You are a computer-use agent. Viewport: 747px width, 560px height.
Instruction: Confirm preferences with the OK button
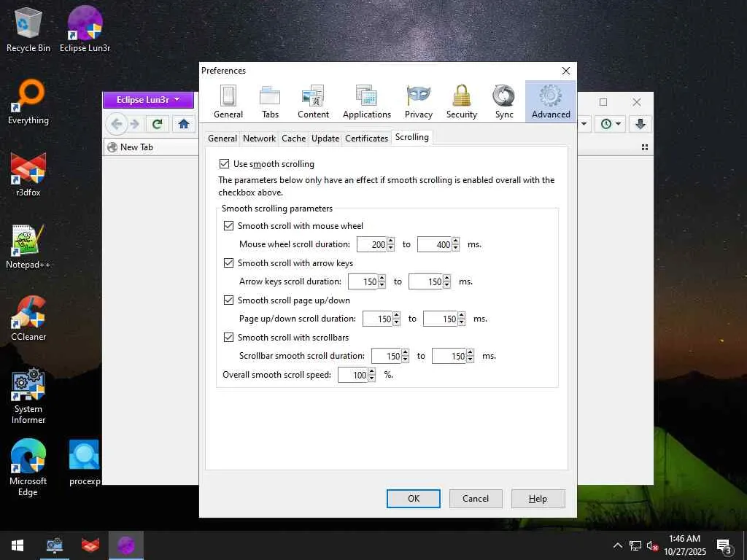point(414,499)
